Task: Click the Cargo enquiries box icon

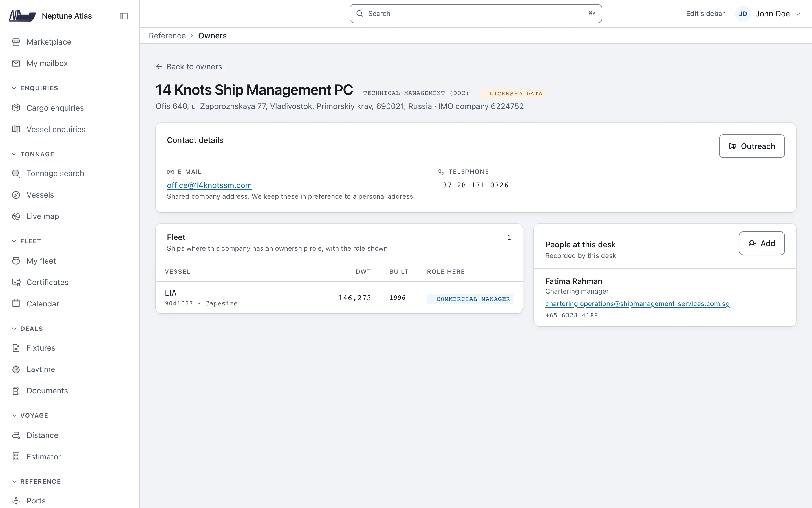Action: click(x=16, y=108)
